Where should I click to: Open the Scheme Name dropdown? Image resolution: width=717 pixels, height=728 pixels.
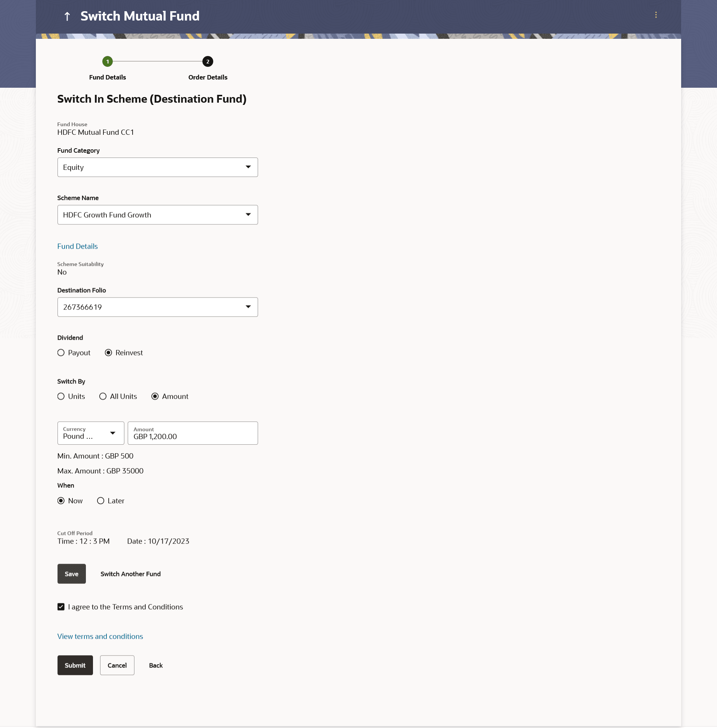(158, 215)
